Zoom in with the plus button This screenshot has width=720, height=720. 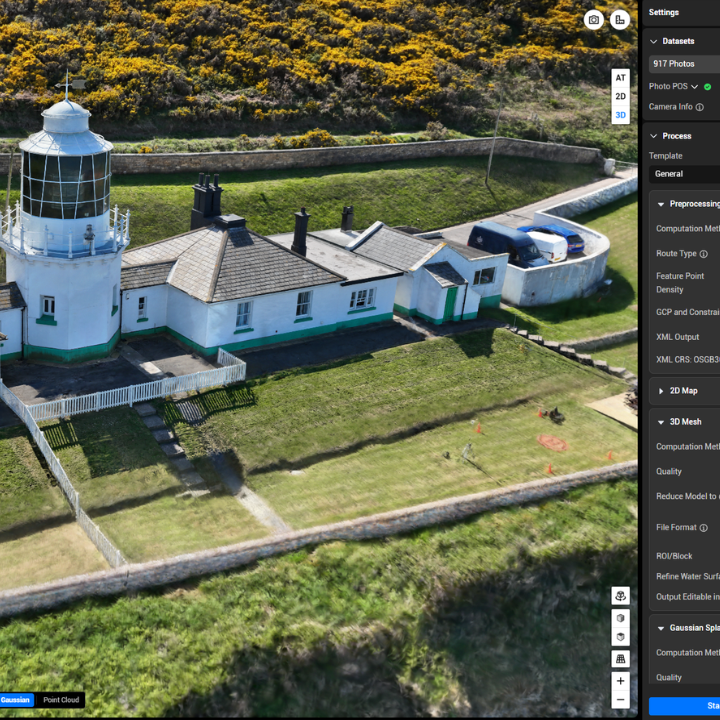click(620, 681)
